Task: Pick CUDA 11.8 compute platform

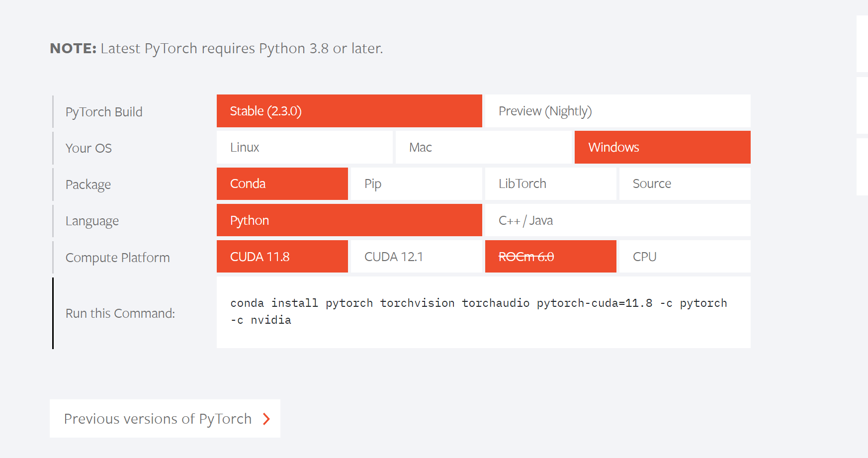Action: (x=282, y=257)
